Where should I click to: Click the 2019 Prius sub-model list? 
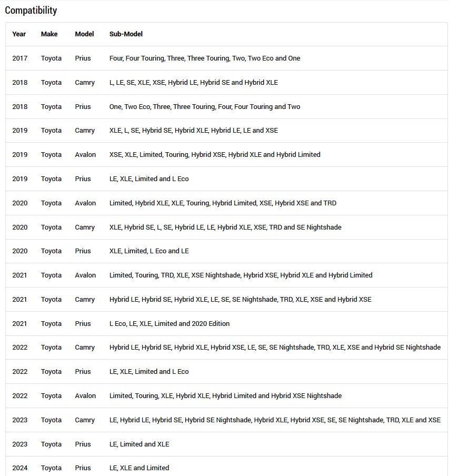point(149,179)
